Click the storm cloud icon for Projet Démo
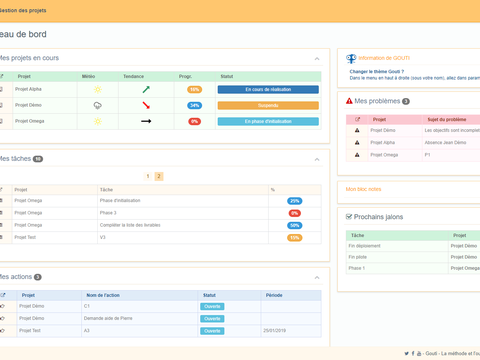Screen dimensions: 480x360 (x=97, y=106)
